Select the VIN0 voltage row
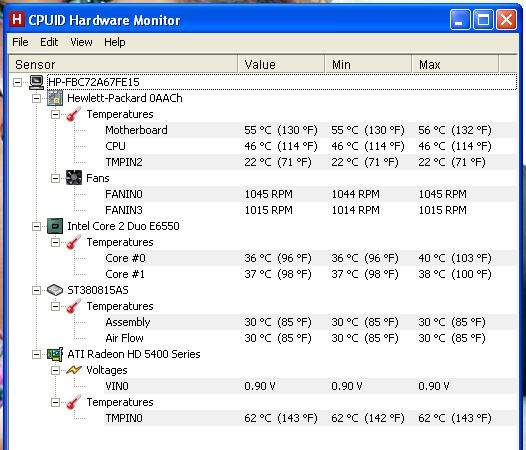This screenshot has height=450, width=526. [x=310, y=386]
